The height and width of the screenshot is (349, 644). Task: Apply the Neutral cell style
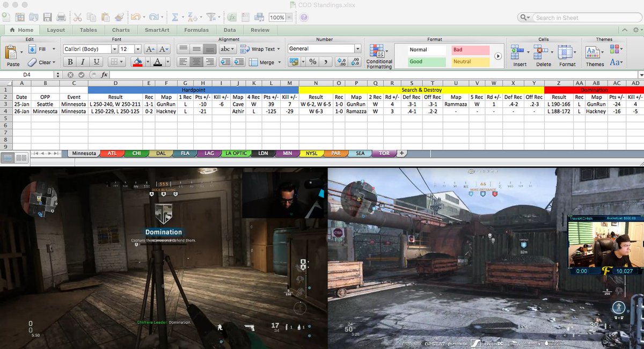[x=470, y=62]
